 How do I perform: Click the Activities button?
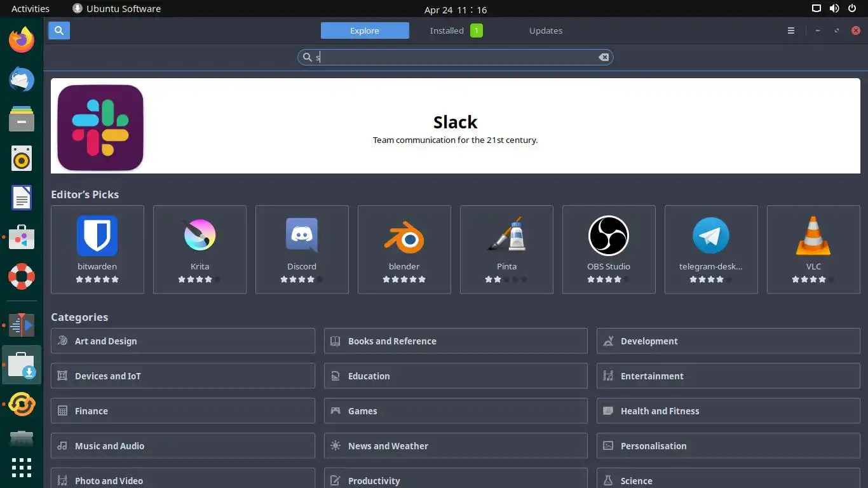30,9
